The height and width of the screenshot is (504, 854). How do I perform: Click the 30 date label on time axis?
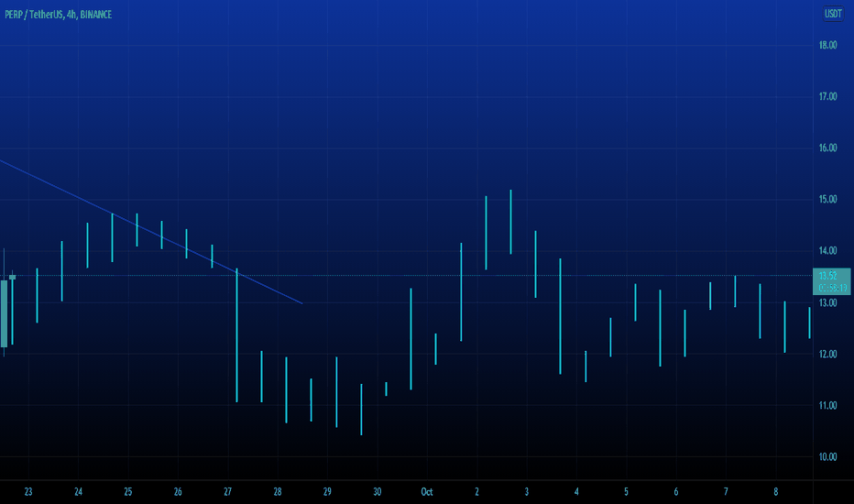coord(377,492)
